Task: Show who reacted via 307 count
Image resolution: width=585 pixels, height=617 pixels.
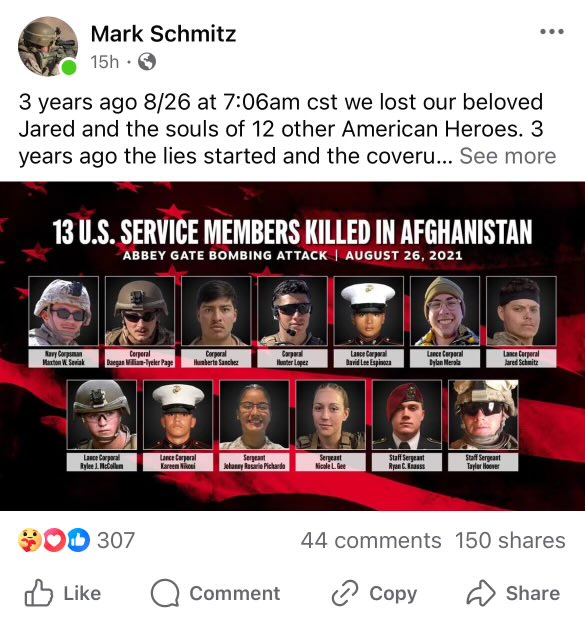Action: coord(116,540)
